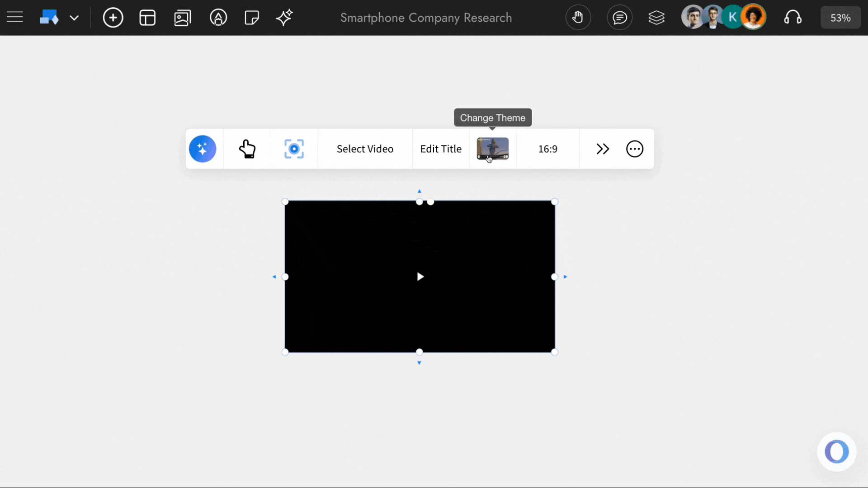Select the annotation pen tool
The image size is (868, 488).
point(218,18)
